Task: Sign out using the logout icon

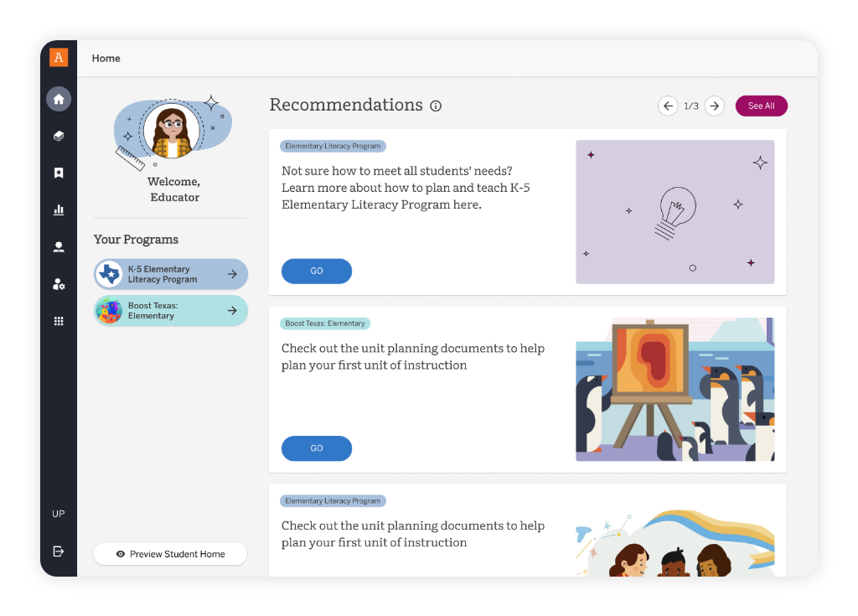Action: click(58, 551)
